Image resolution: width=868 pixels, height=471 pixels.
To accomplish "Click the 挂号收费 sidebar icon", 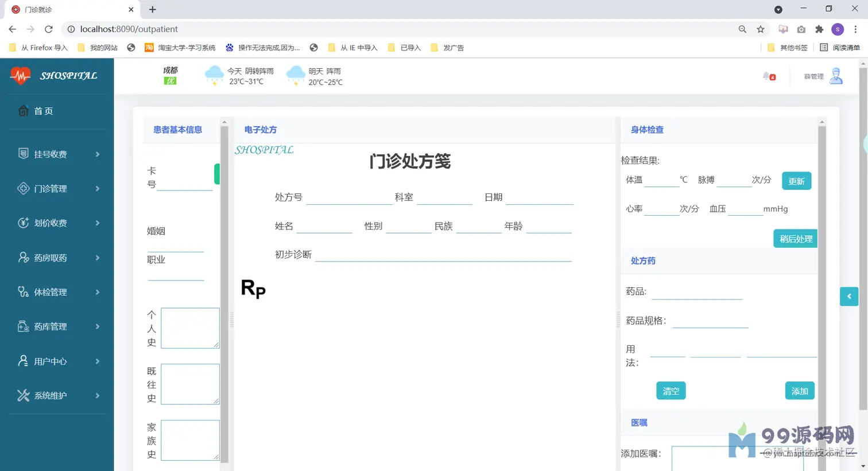I will 23,154.
